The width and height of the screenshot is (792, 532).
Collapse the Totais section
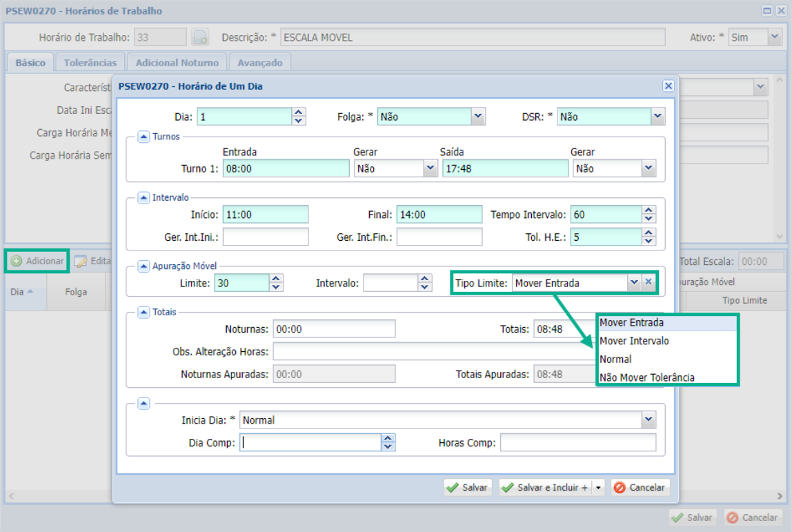click(143, 312)
